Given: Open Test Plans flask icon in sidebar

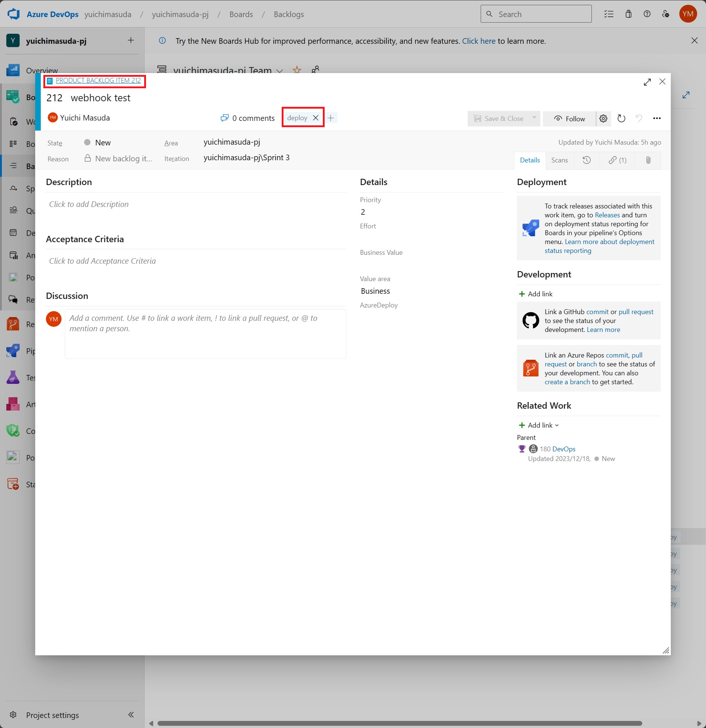Looking at the screenshot, I should [x=13, y=378].
